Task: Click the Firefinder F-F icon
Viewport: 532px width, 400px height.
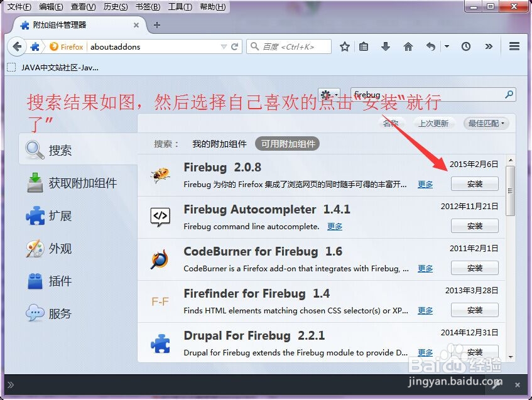Action: [160, 301]
